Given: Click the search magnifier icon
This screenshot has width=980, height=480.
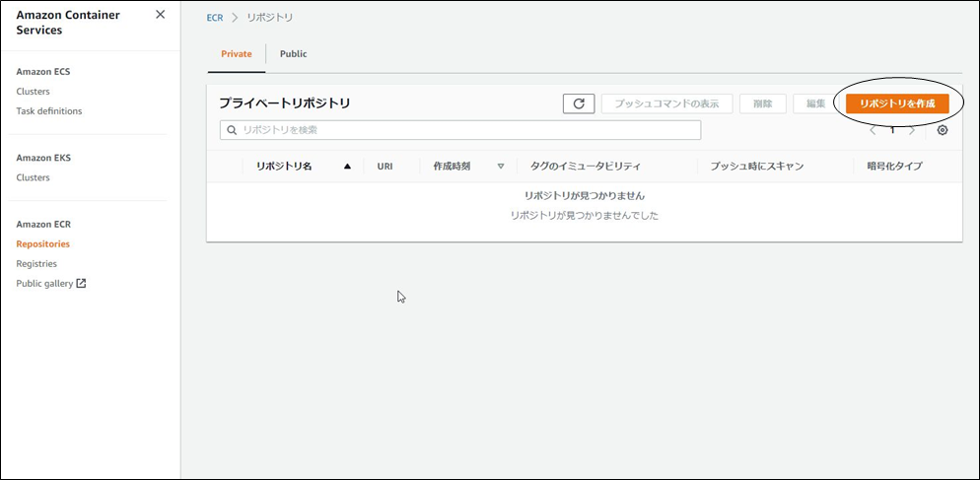Looking at the screenshot, I should point(232,130).
